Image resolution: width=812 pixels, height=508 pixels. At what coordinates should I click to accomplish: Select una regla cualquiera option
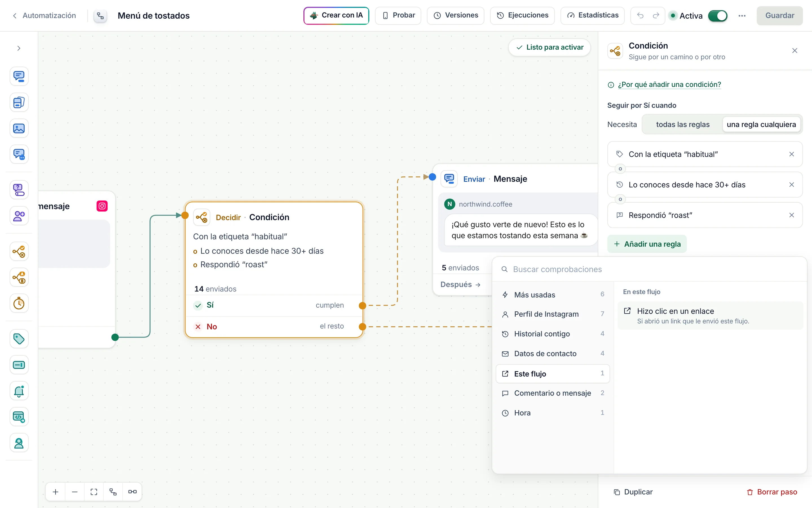761,124
